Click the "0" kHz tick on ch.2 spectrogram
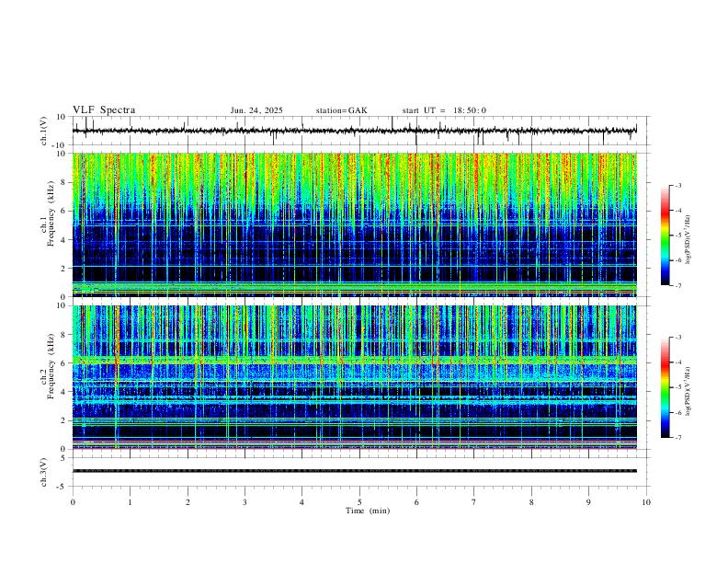The width and height of the screenshot is (728, 563). tap(63, 449)
